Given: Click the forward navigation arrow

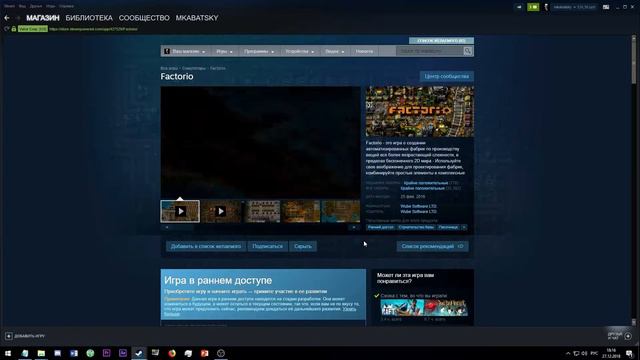Looking at the screenshot, I should [18, 18].
